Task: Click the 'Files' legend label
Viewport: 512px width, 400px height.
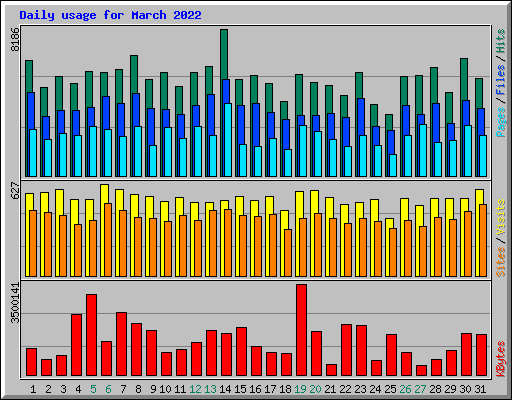Action: point(501,80)
